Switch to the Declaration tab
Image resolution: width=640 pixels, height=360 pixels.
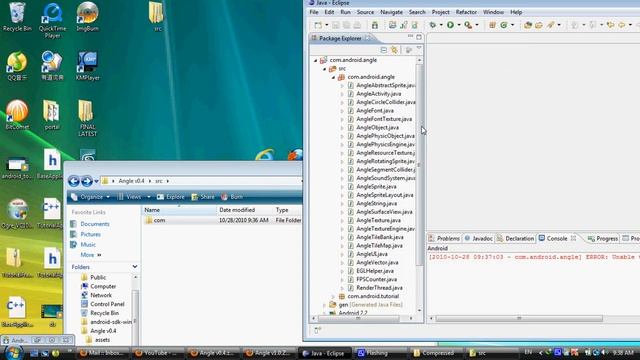tap(516, 238)
